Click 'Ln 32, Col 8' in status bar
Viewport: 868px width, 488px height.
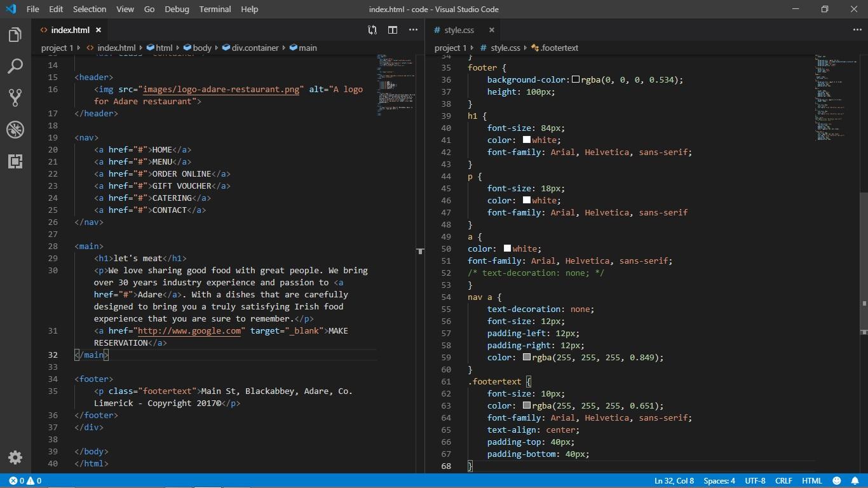pos(674,481)
